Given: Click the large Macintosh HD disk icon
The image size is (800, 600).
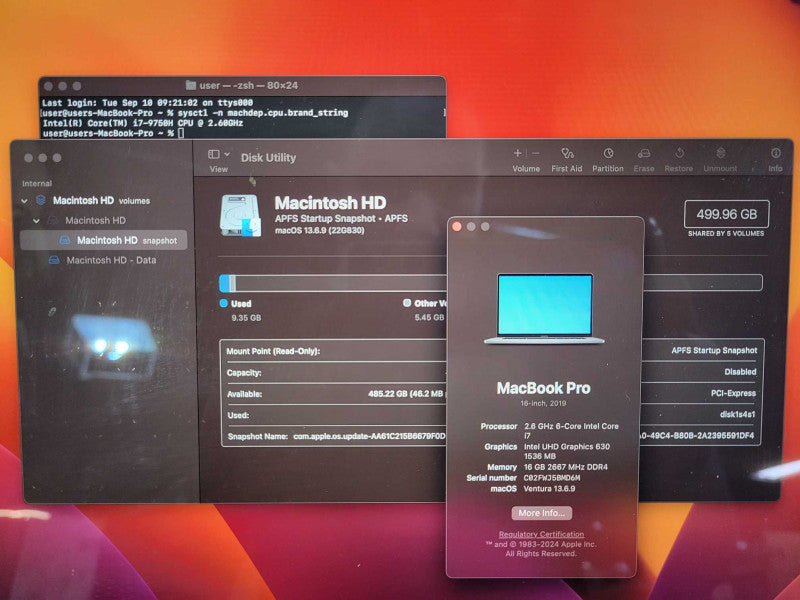Looking at the screenshot, I should (240, 215).
